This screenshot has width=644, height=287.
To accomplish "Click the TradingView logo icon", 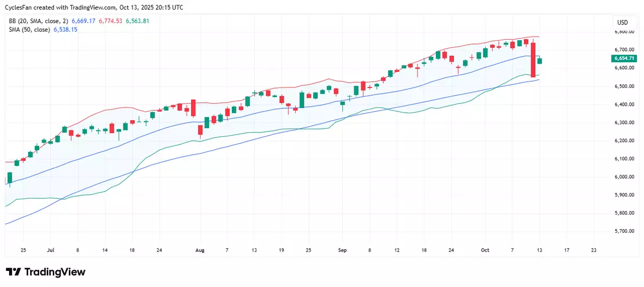I will (x=14, y=272).
